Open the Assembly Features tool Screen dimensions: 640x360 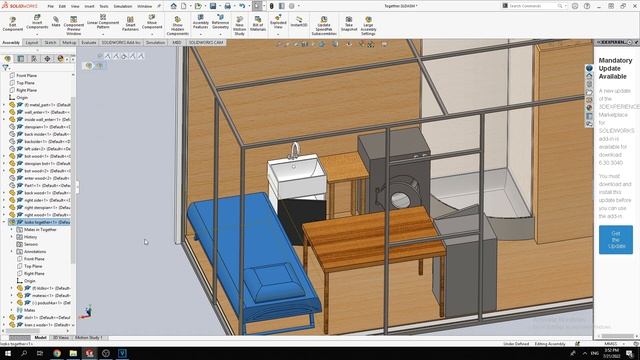pos(200,22)
